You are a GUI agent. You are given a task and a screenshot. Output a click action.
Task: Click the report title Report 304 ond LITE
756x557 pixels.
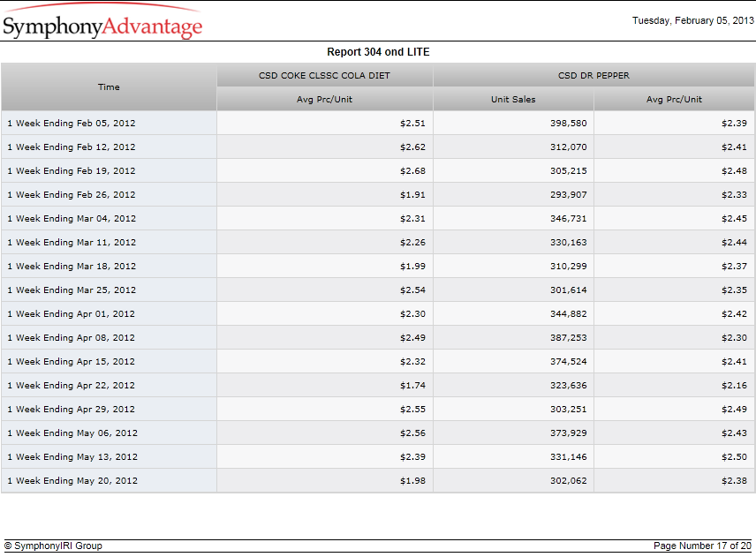tap(378, 52)
